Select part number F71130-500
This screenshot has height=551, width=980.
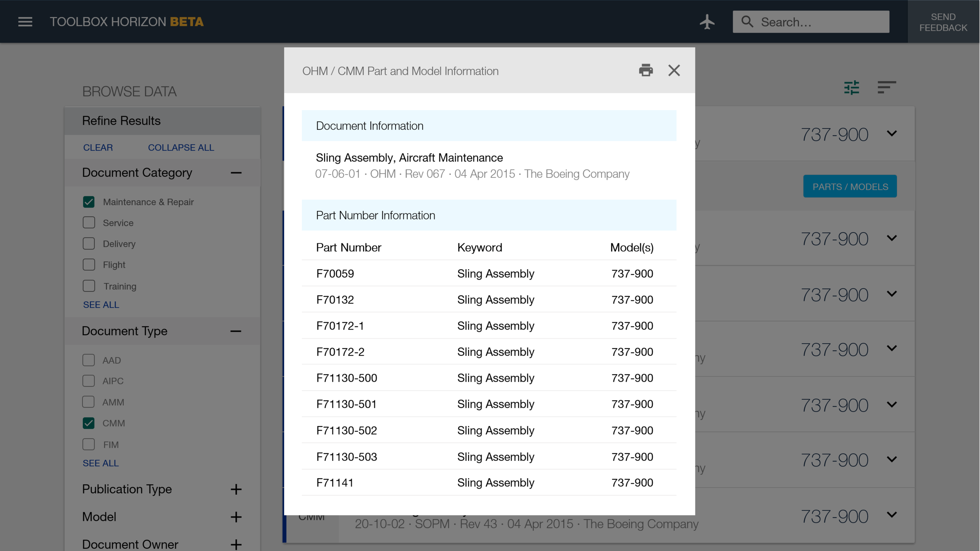tap(347, 378)
